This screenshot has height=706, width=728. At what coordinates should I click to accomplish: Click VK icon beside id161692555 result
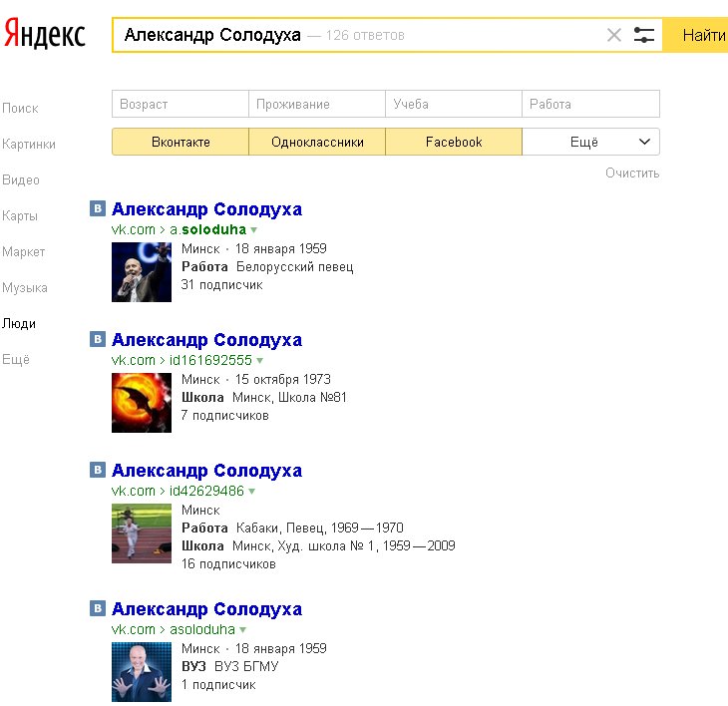point(98,339)
